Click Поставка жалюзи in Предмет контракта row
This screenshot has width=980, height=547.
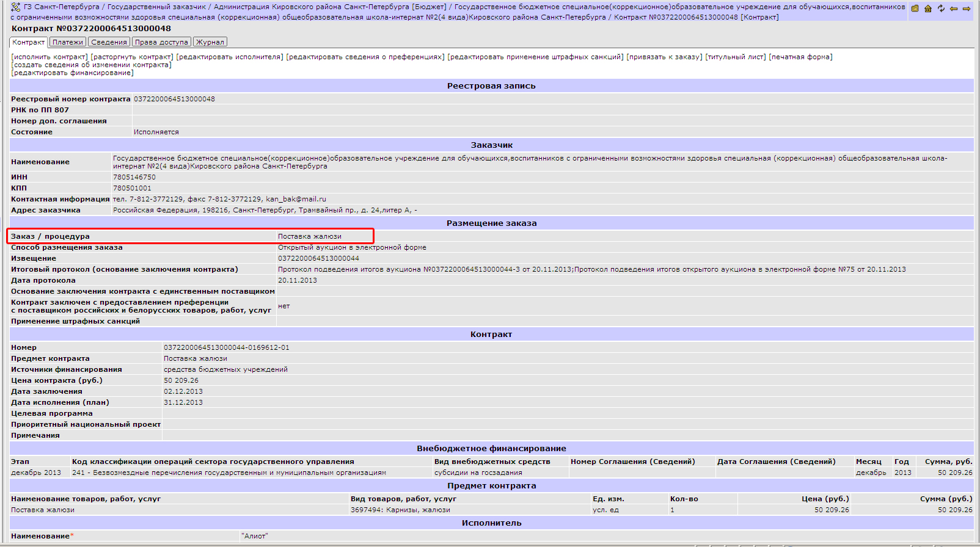click(x=196, y=358)
